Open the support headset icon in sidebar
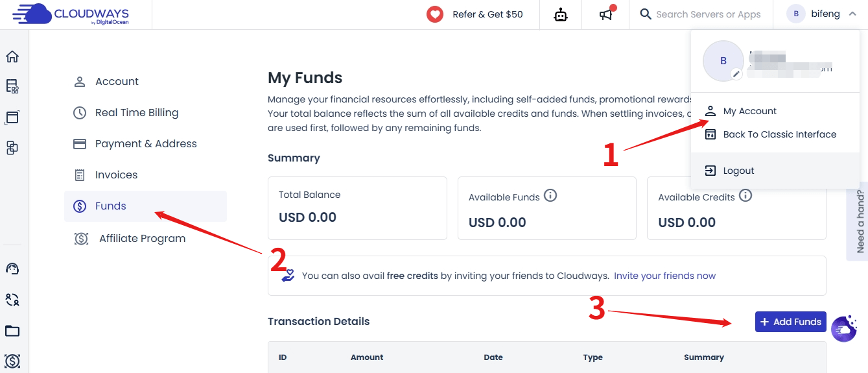Viewport: 868px width, 373px height. coord(12,269)
